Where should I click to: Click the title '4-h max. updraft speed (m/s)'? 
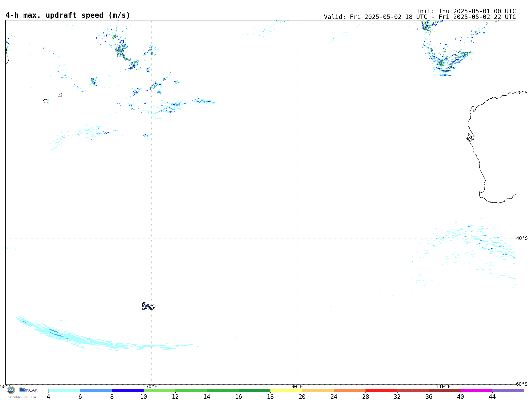tap(68, 15)
